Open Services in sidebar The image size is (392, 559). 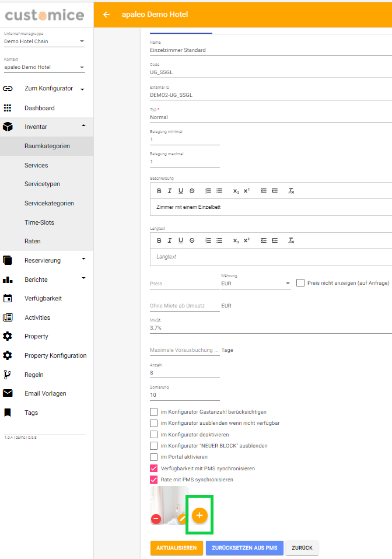point(47,165)
